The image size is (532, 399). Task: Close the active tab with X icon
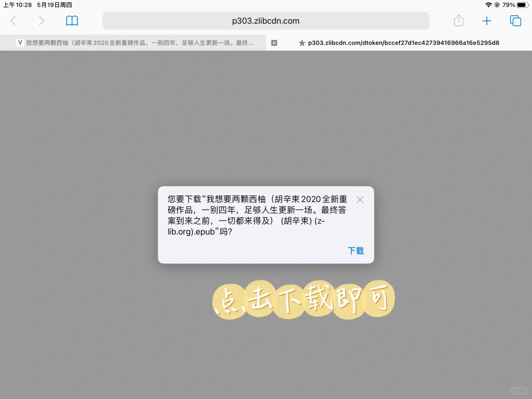coord(274,43)
